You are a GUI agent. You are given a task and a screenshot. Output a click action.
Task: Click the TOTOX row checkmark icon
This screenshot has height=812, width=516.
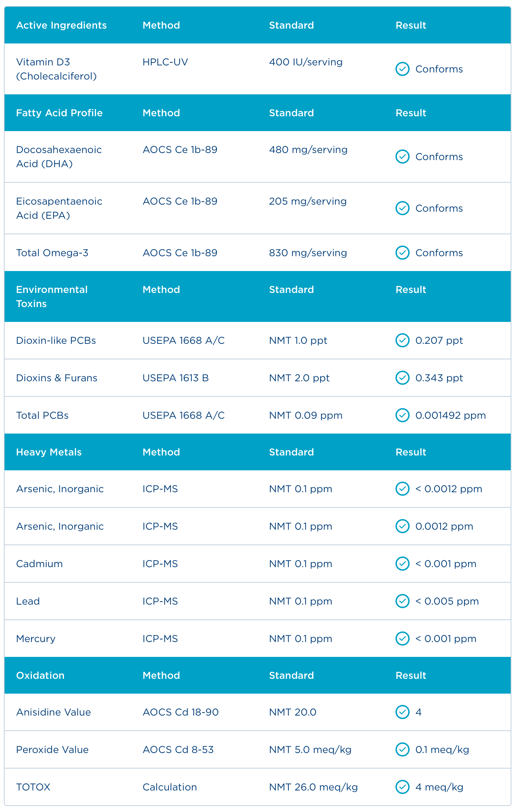402,787
